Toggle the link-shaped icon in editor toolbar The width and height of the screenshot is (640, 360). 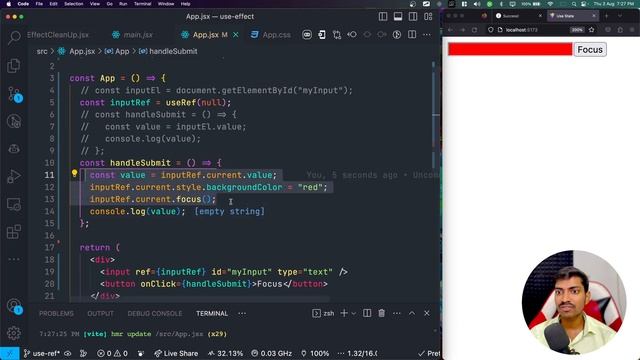pos(307,35)
